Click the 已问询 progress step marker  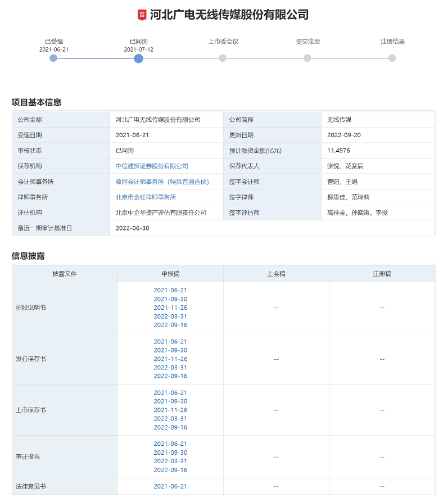138,58
